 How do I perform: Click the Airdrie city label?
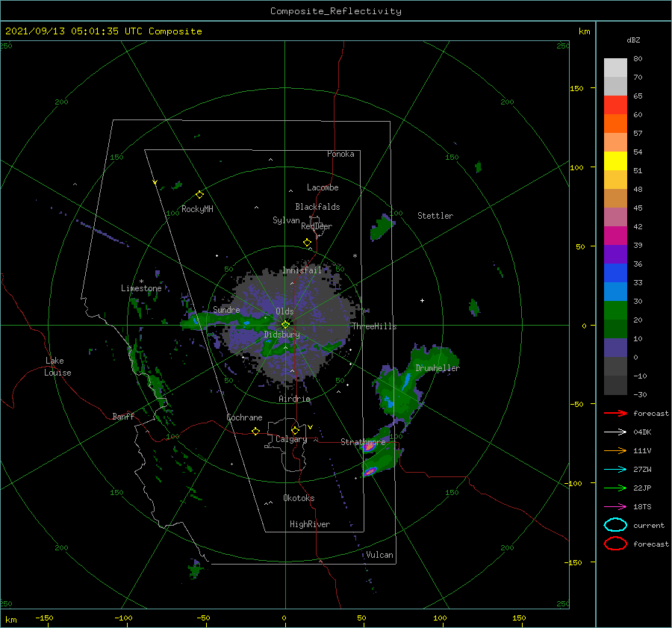294,399
